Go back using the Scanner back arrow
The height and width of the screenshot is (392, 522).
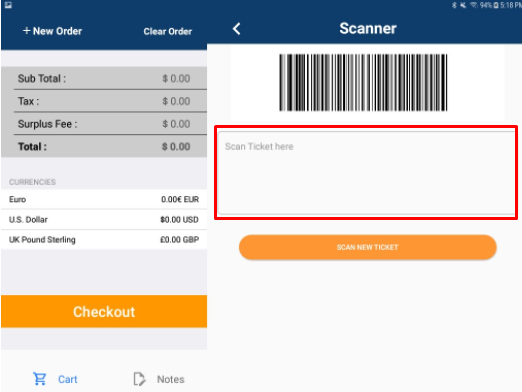pos(237,29)
